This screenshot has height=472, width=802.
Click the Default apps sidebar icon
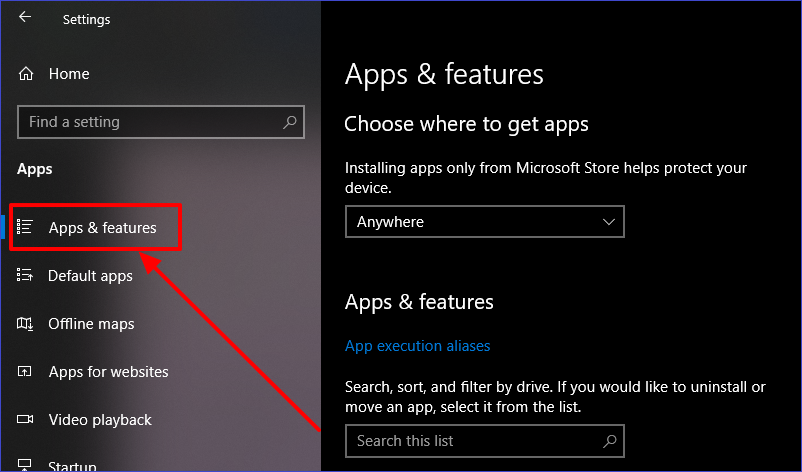[25, 275]
